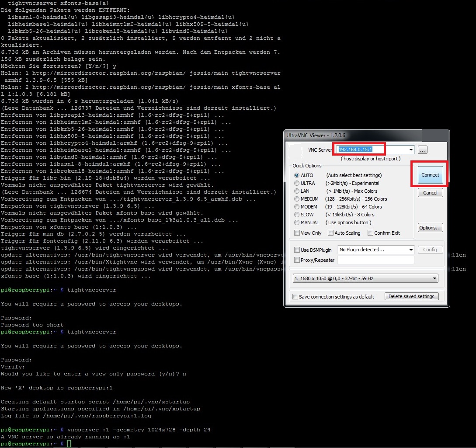The height and width of the screenshot is (448, 476).
Task: Click the terminal text 'New 'X' desktop is raspberrypi:1'
Action: coord(57,388)
